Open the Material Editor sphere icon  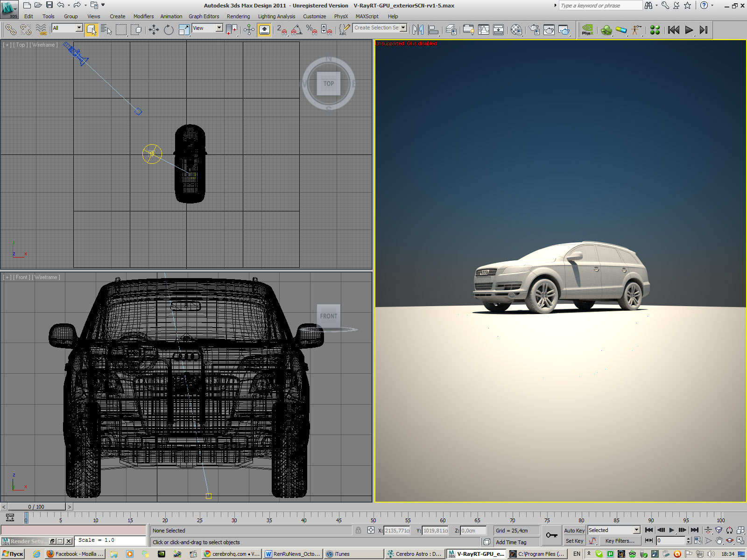[516, 30]
